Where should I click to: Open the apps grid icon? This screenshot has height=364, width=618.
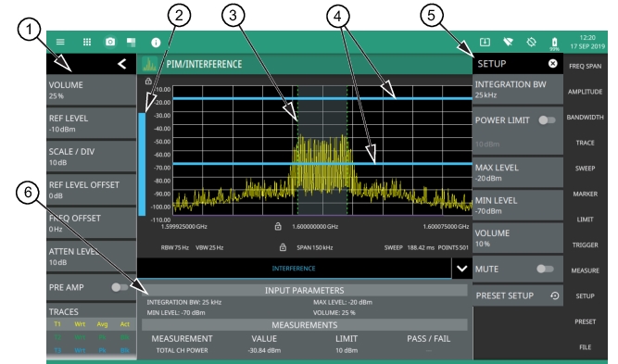click(x=87, y=42)
